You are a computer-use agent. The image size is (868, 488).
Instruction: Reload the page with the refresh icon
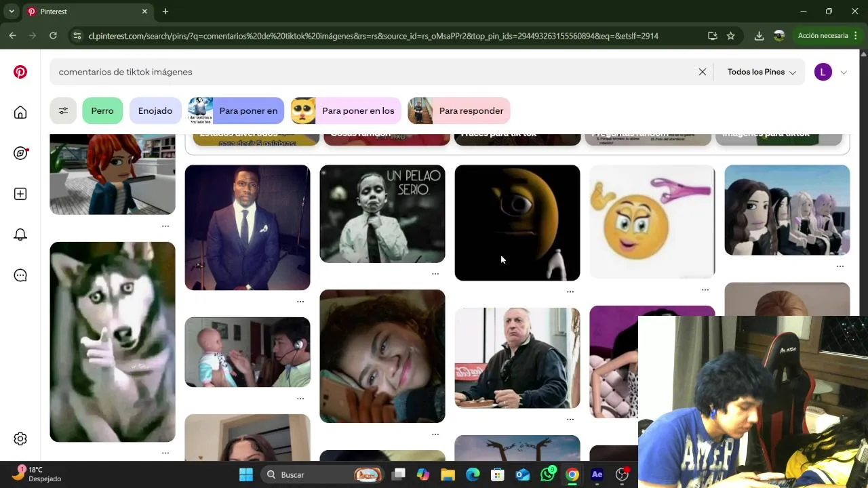(53, 35)
